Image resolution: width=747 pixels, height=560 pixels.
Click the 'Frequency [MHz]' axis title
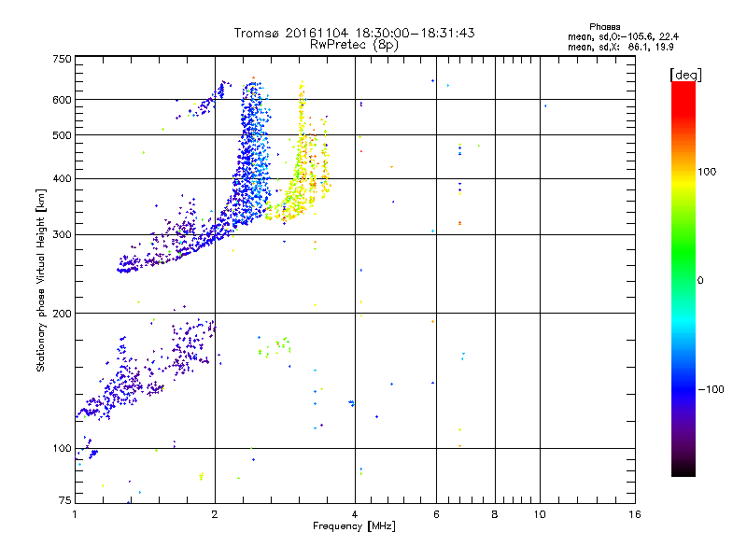[354, 526]
